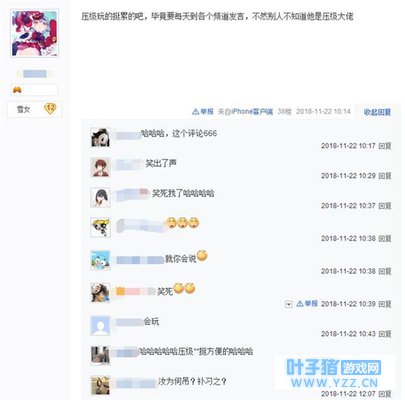Image resolution: width=405 pixels, height=400 pixels.
Task: Report the 笑死 comment via 举报
Action: point(307,304)
